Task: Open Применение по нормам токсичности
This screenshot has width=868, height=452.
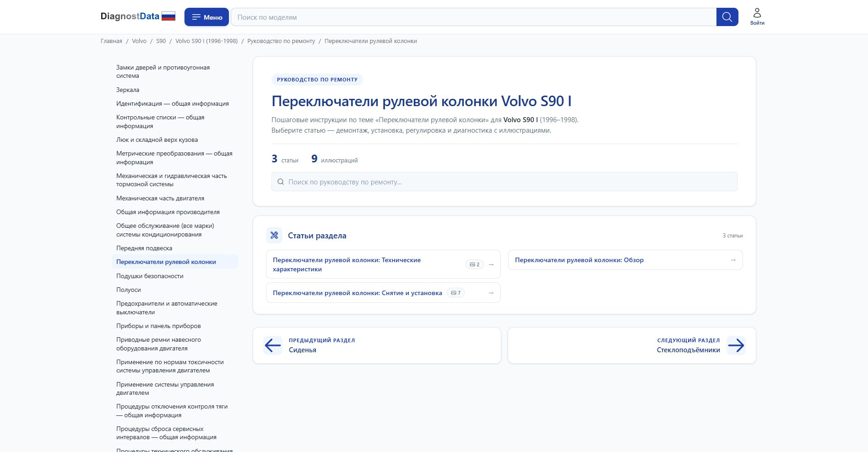Action: (x=174, y=366)
